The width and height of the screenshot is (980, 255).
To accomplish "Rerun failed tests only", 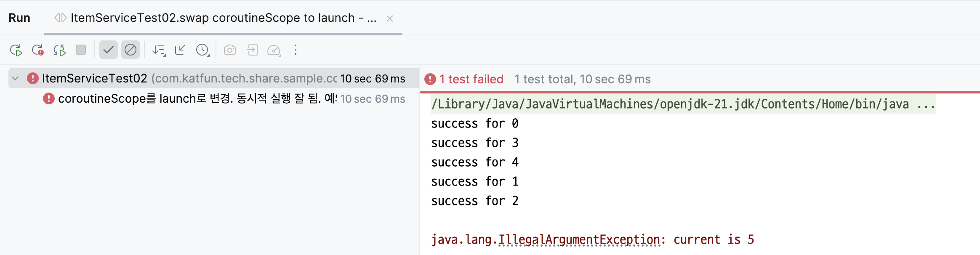I will [38, 50].
